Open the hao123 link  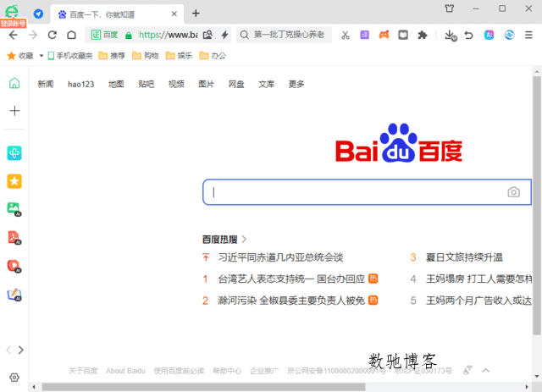[81, 84]
